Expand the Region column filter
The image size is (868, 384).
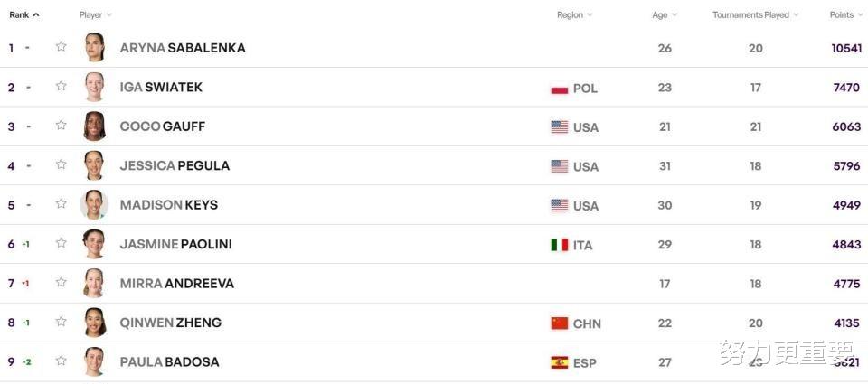pos(575,15)
